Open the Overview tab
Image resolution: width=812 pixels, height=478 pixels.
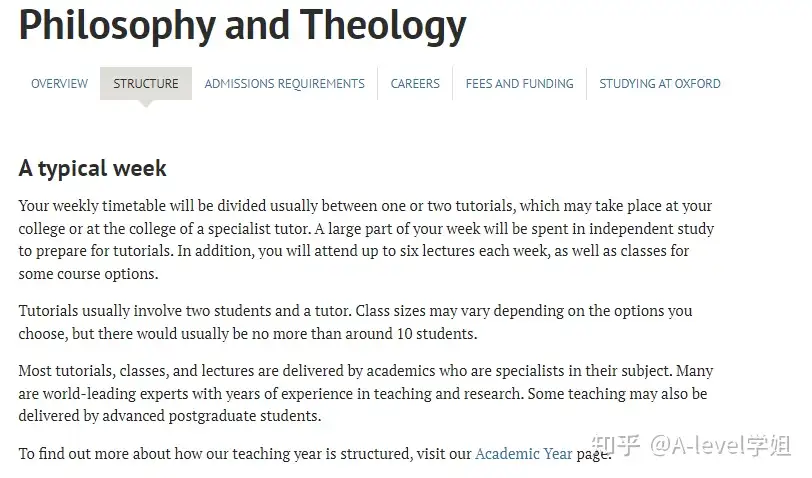pos(60,83)
